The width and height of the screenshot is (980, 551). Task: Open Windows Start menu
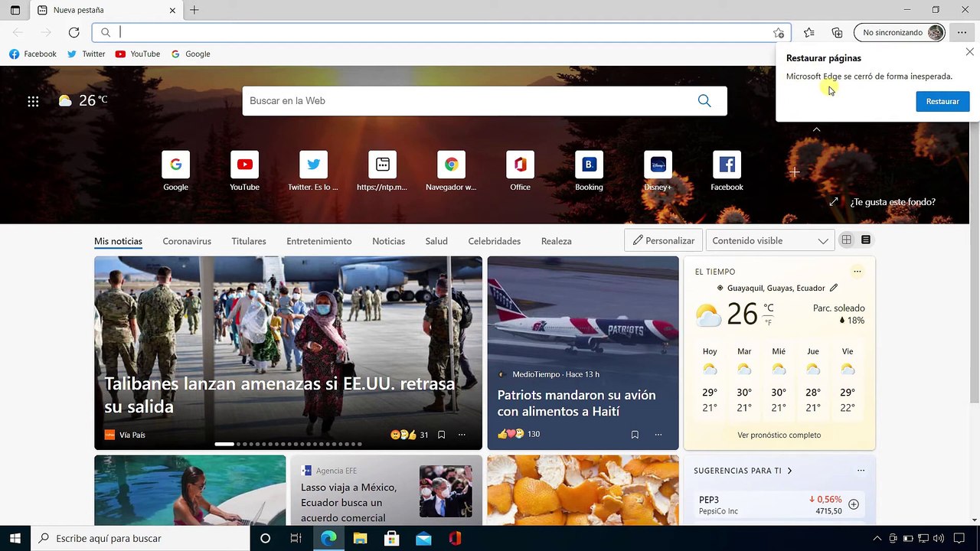coord(15,538)
